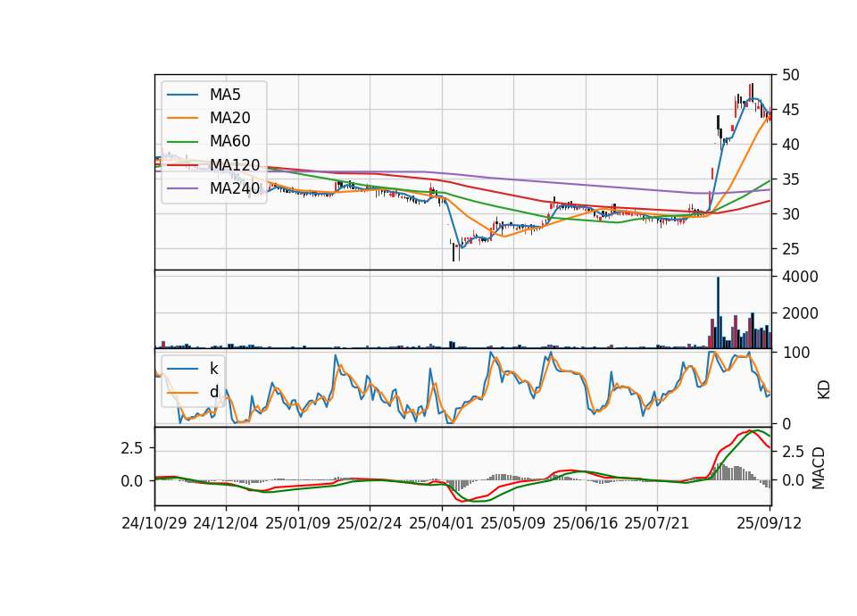
Task: Click the MA20 legend label
Action: tap(229, 118)
